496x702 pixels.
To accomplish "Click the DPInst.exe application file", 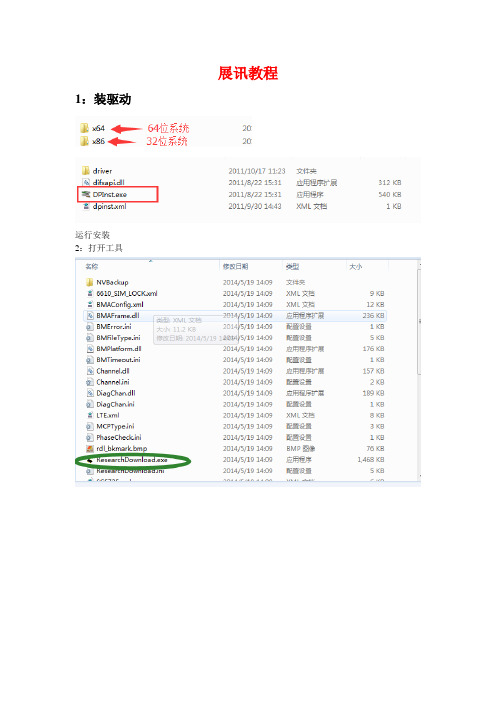I will tap(110, 194).
